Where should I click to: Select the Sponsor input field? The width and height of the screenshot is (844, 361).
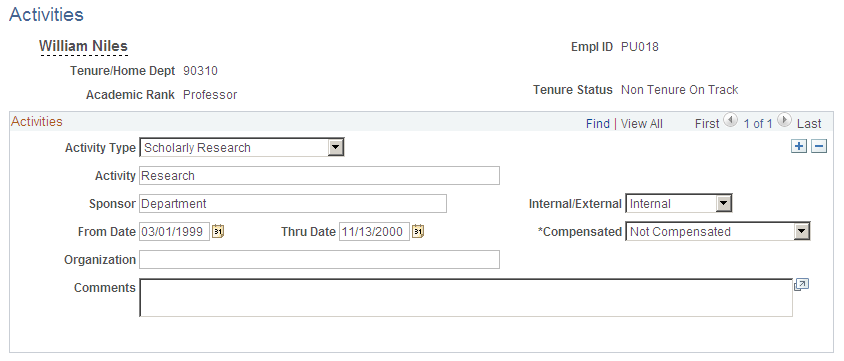(x=293, y=204)
